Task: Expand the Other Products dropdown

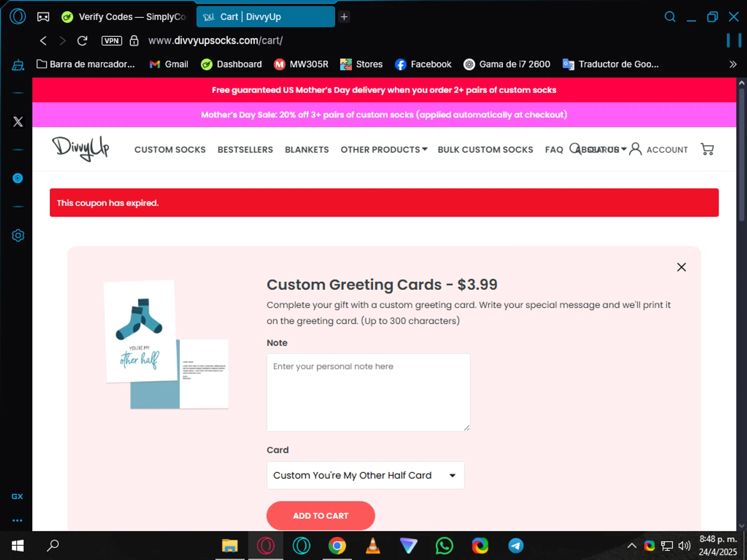Action: [384, 149]
